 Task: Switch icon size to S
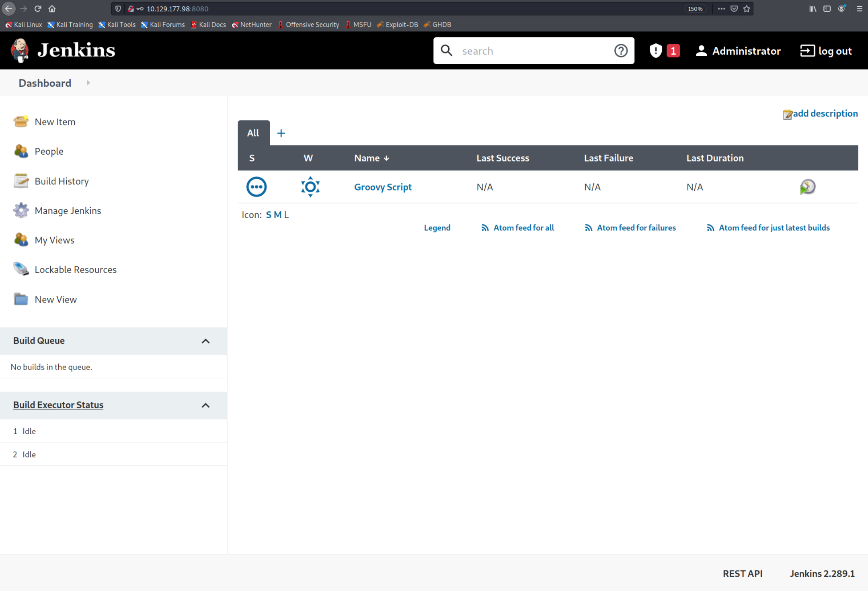[269, 215]
